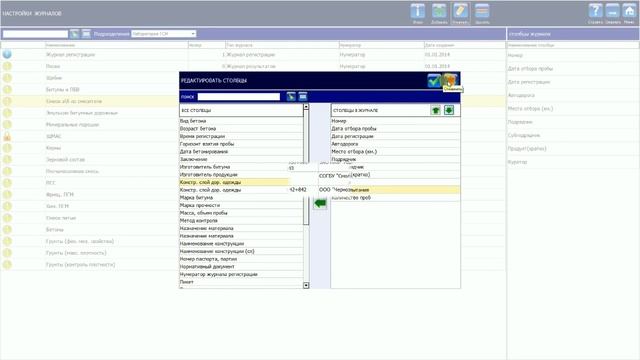
Task: Select 'Метод контроля' column
Action: click(x=241, y=221)
